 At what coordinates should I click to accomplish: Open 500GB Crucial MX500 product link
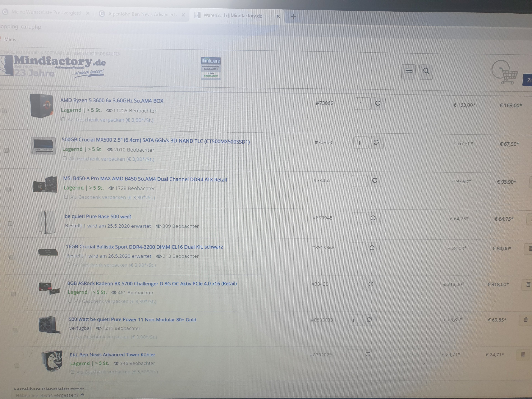coord(156,140)
